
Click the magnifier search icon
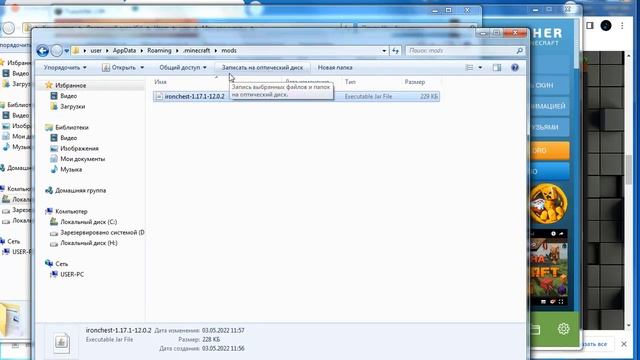coord(519,51)
